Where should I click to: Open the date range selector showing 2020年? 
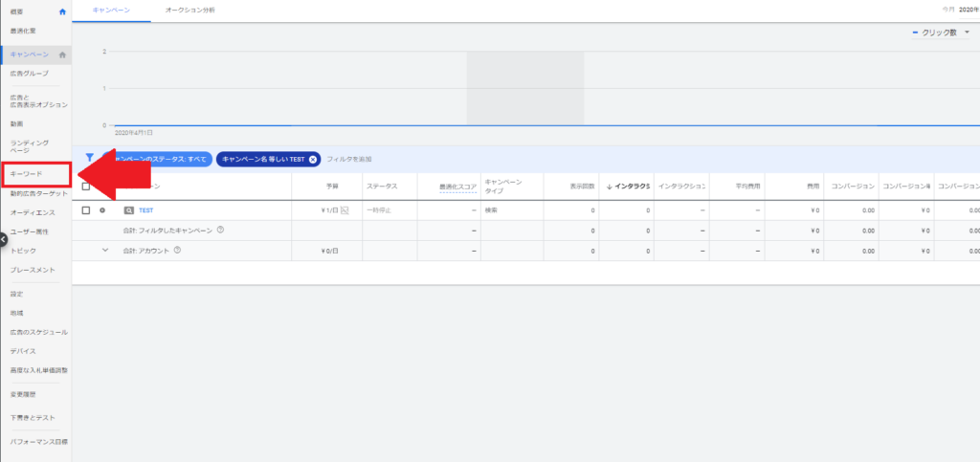point(969,10)
